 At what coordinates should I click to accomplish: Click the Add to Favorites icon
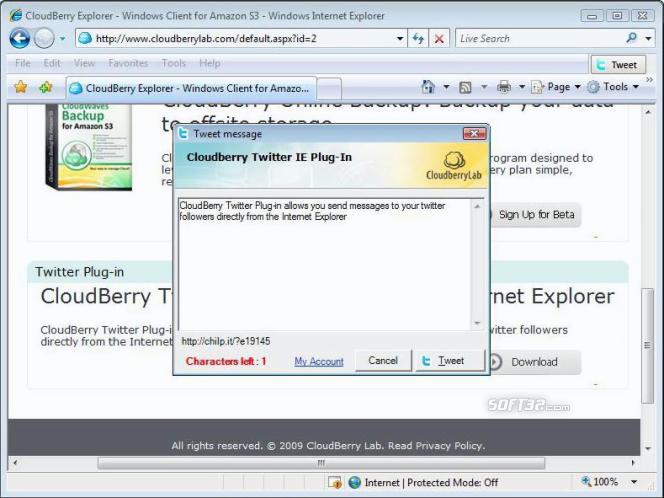[45, 87]
